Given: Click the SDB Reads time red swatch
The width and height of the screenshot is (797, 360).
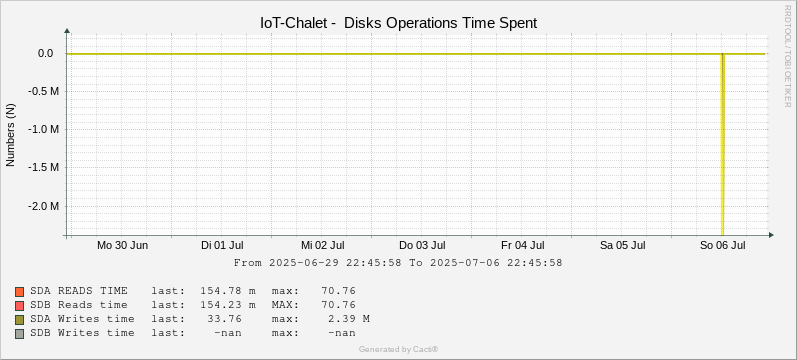Looking at the screenshot, I should pyautogui.click(x=19, y=306).
